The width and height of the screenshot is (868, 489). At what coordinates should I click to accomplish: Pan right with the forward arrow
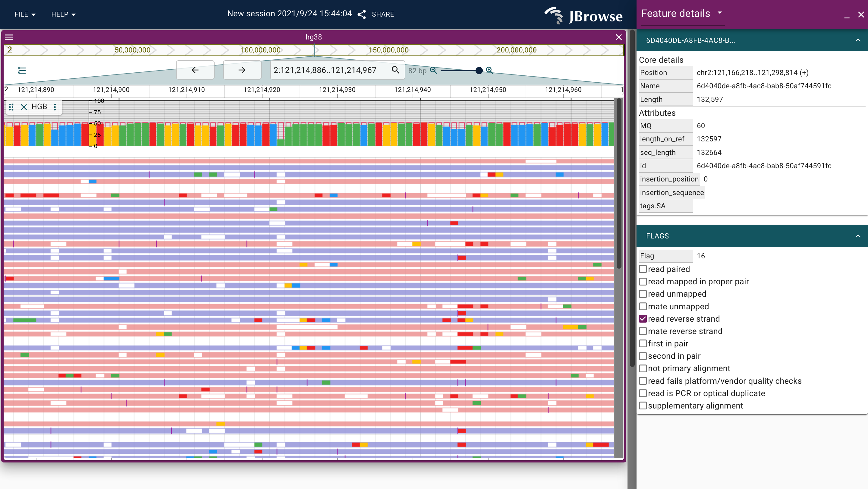[x=242, y=70]
